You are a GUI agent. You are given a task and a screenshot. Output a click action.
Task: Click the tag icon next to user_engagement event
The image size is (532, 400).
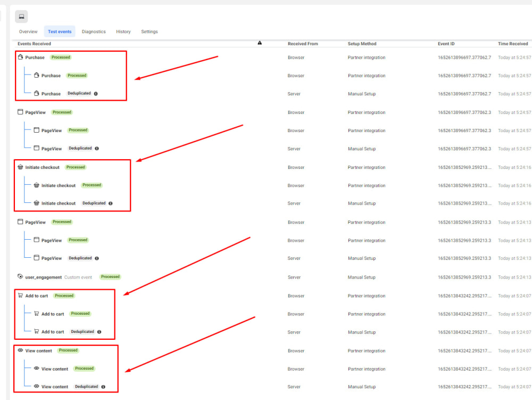coord(20,276)
